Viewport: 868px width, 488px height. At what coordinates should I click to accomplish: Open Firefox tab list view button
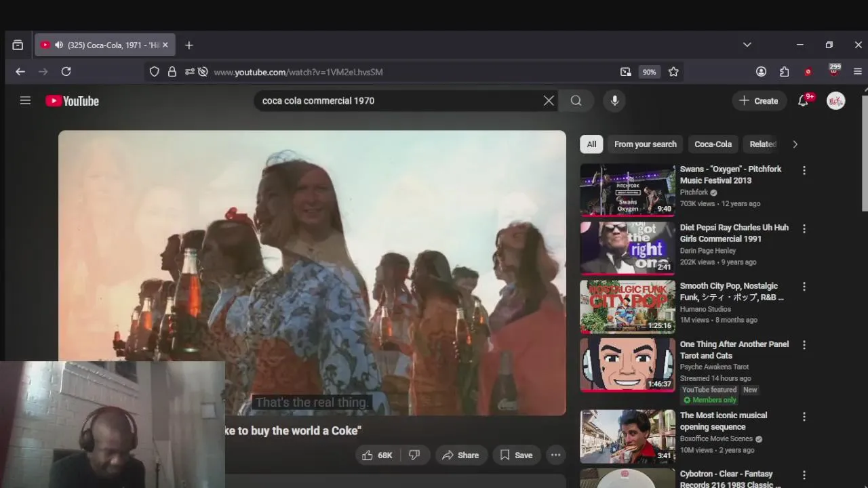point(18,45)
